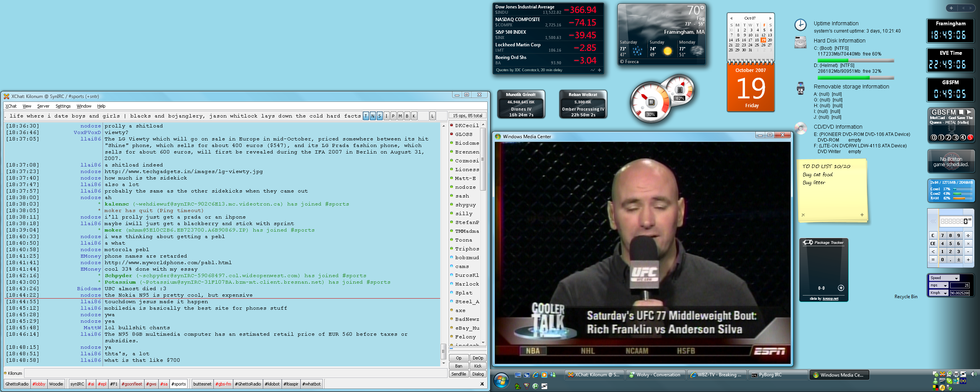This screenshot has width=980, height=392.
Task: Click the calculator divide key
Action: 968,235
